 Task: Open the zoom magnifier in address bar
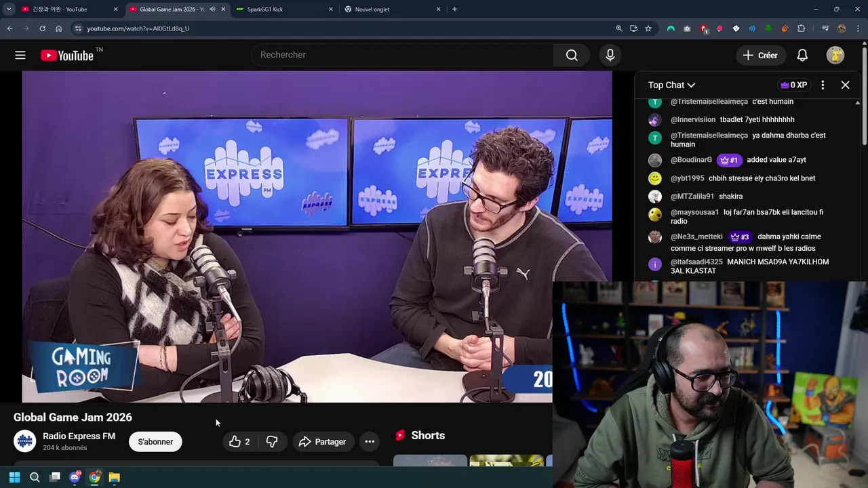(x=618, y=28)
